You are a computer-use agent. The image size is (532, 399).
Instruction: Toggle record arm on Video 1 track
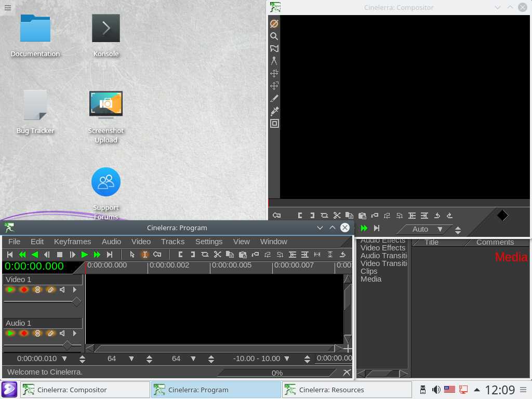(x=24, y=290)
